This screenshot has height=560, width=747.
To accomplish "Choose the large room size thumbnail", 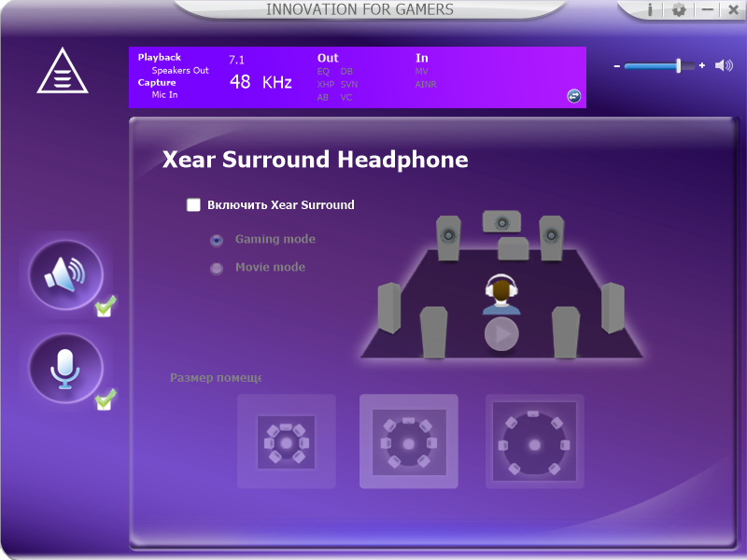I will tap(534, 441).
